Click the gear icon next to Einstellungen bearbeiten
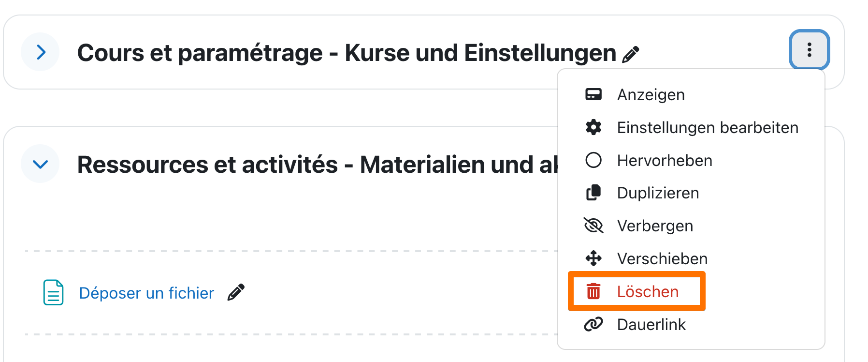This screenshot has width=868, height=362. tap(593, 127)
